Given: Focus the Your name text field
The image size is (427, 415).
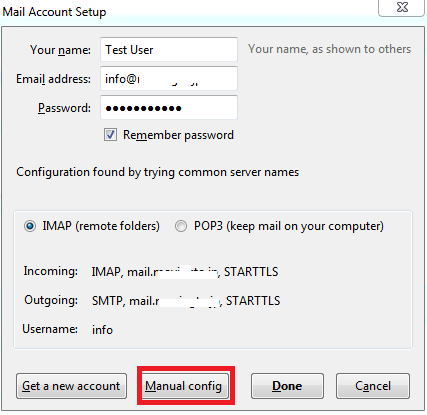Looking at the screenshot, I should point(169,49).
